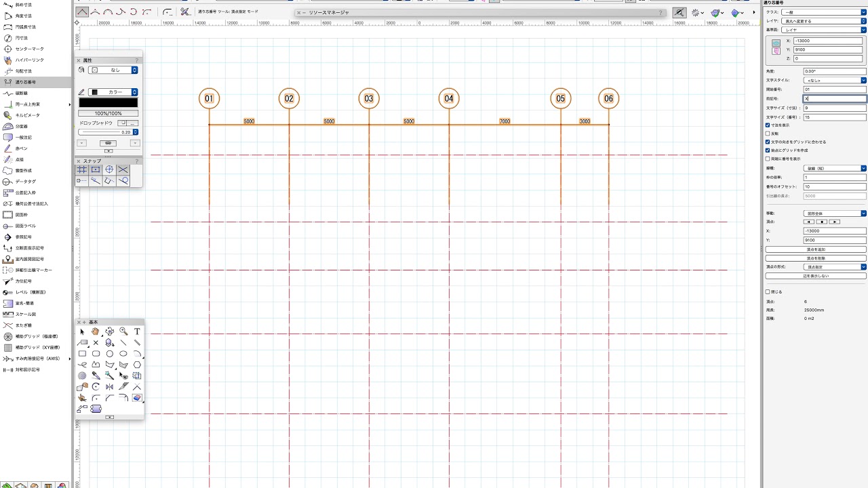Image resolution: width=868 pixels, height=488 pixels.
Task: Select the 一般注記 general note tool
Action: (x=35, y=137)
